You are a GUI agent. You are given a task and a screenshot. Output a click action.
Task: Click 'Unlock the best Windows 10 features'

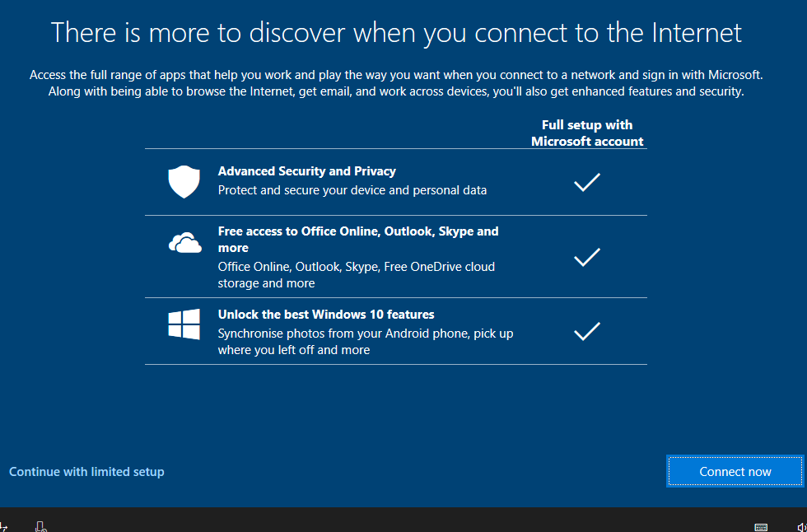[326, 314]
